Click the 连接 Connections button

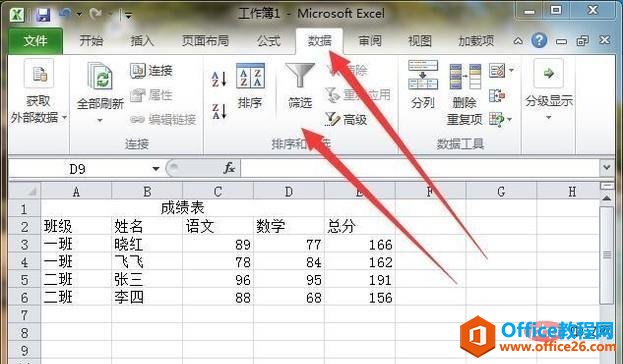click(151, 71)
